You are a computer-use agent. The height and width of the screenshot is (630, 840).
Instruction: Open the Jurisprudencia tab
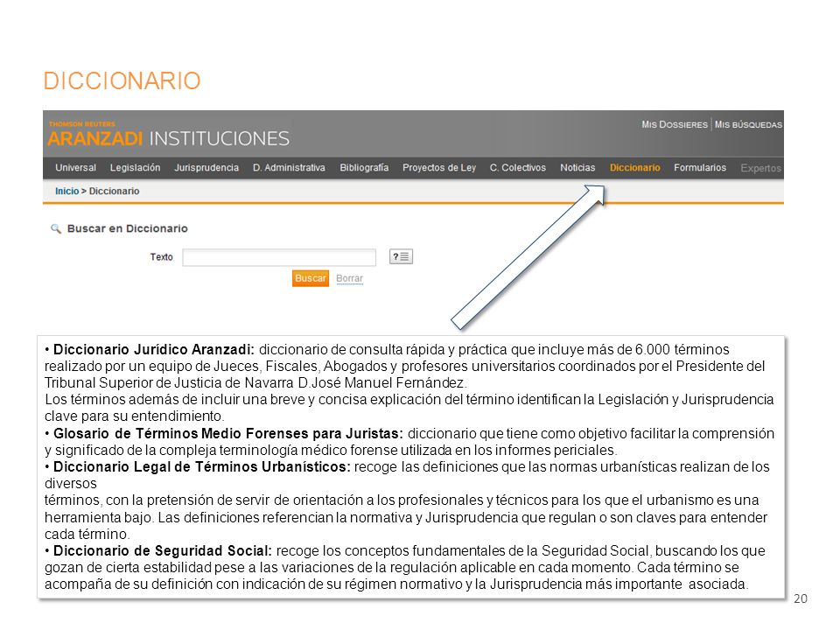click(206, 168)
